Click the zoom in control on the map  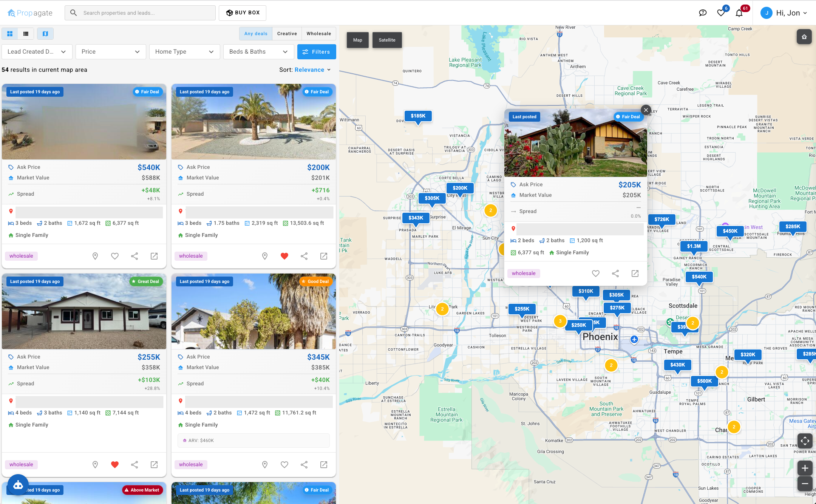[x=805, y=468]
